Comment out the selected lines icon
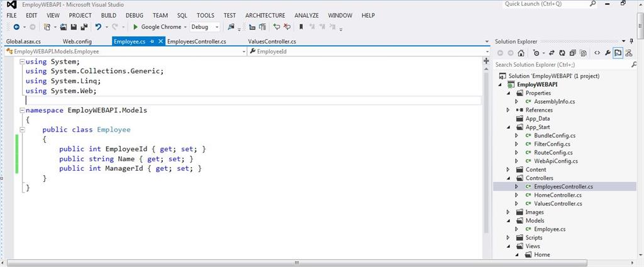Viewport: 644px width, 267px height. pos(277,26)
